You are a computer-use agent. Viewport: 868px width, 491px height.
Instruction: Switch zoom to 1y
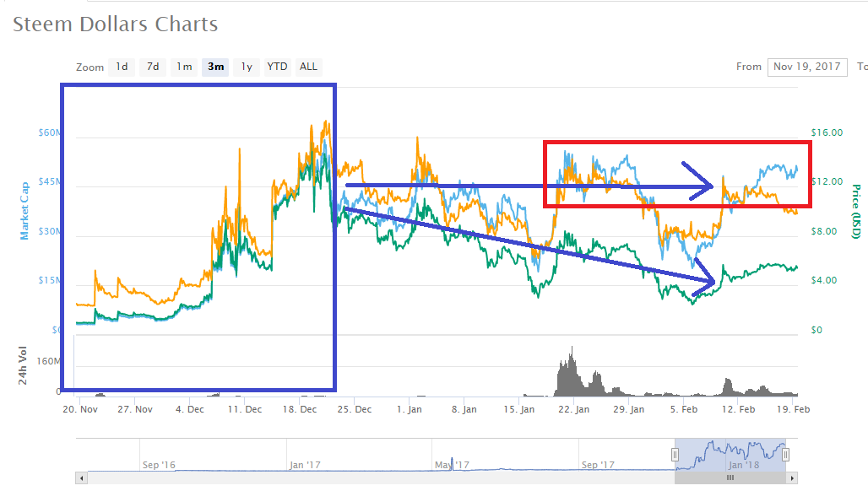click(x=247, y=67)
